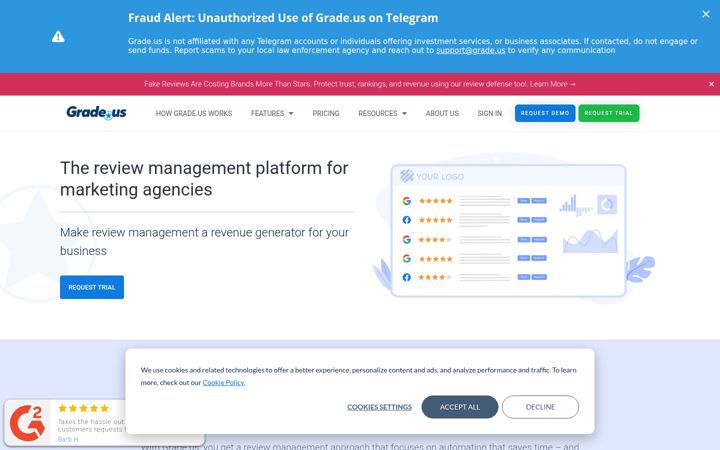The image size is (720, 450).
Task: Dismiss the red fake reviews banner
Action: (x=711, y=84)
